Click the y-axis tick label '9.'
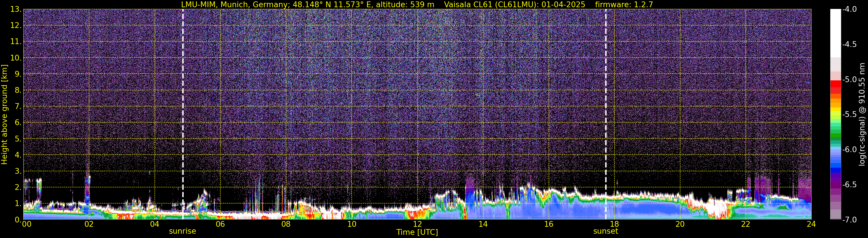Screen dimensions: 868x238 (x=18, y=74)
